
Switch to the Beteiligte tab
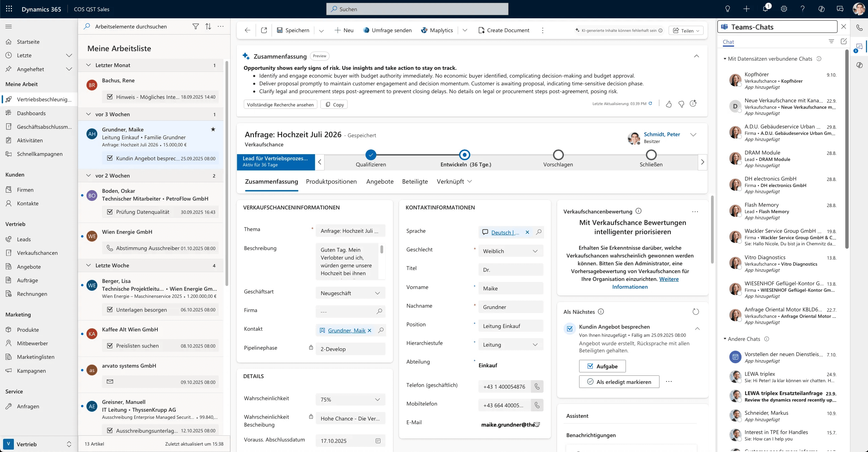[415, 182]
